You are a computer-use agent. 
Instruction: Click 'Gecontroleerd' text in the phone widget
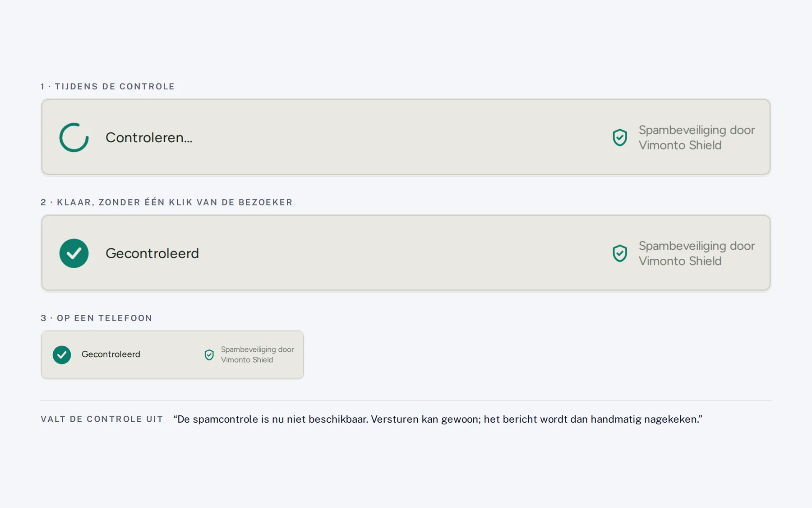pos(111,354)
